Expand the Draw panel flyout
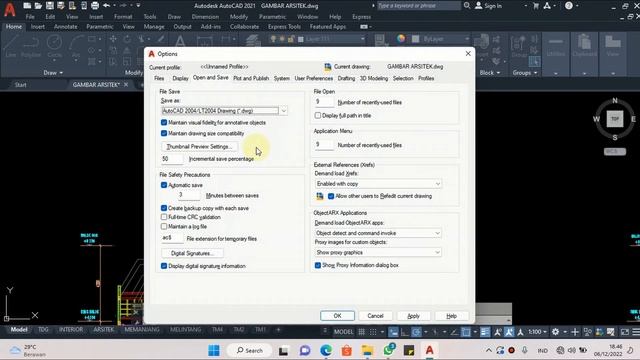The height and width of the screenshot is (360, 640). point(53,73)
